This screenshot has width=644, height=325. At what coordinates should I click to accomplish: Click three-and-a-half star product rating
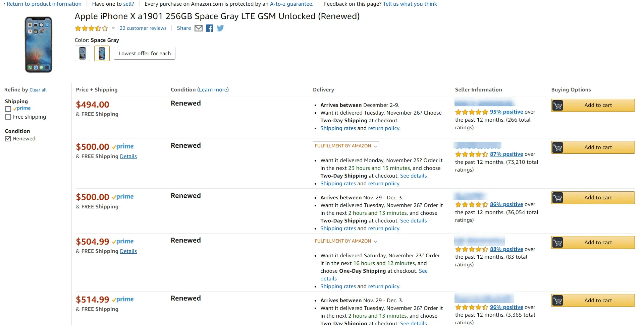91,28
